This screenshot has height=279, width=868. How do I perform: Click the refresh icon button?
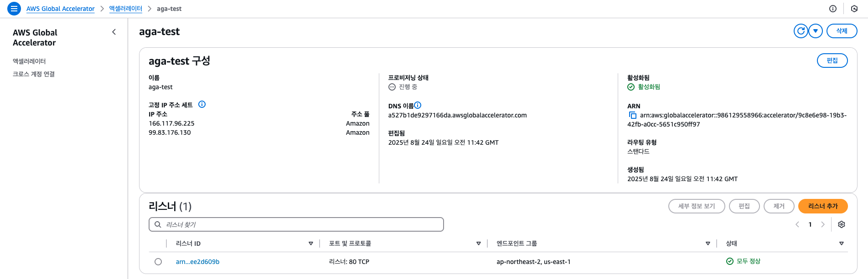coord(801,31)
